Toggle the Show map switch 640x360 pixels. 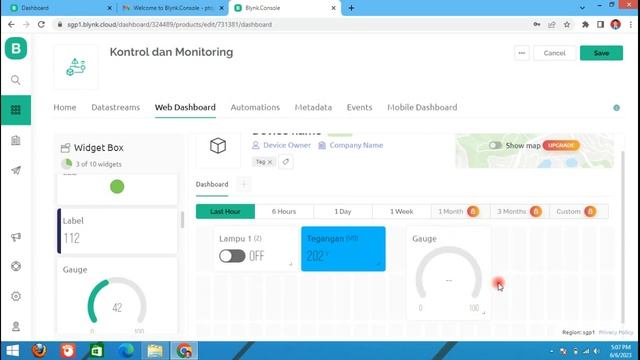coord(495,145)
